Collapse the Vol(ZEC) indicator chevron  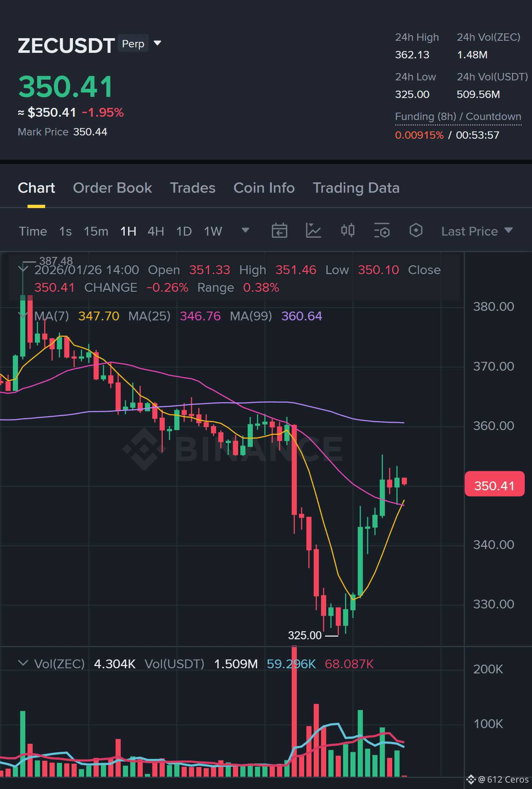23,663
